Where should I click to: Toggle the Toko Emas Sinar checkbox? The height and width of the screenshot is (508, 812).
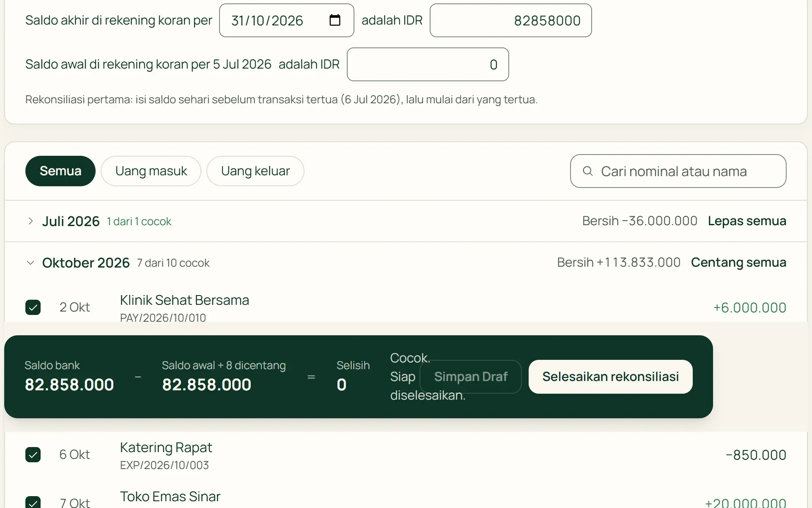[33, 502]
